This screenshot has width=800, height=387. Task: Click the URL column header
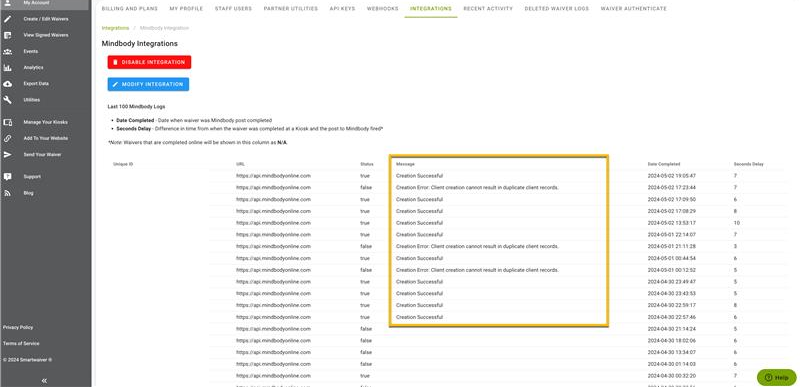240,164
